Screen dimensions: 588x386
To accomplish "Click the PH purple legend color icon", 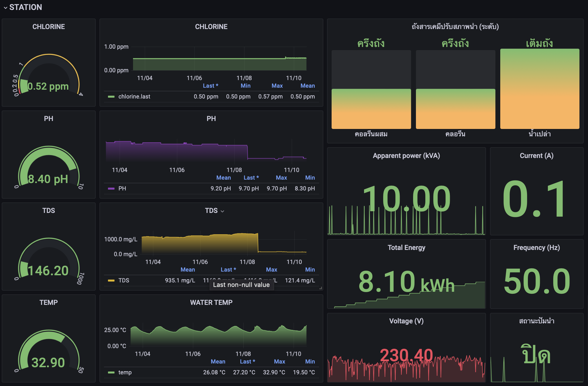I will 111,189.
